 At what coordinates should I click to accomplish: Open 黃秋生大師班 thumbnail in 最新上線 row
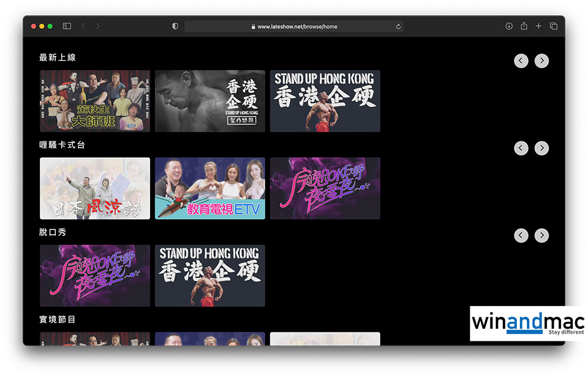[x=95, y=101]
